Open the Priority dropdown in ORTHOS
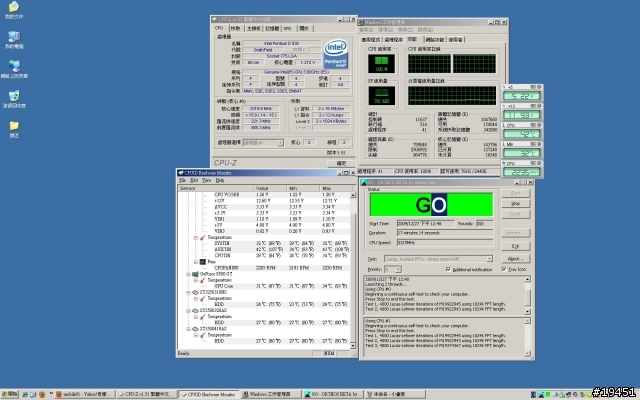This screenshot has height=400, width=640. (x=398, y=269)
